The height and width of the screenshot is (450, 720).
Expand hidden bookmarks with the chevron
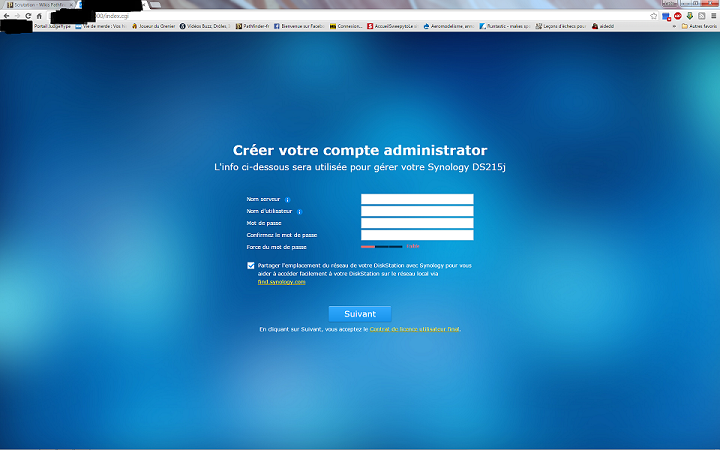pos(674,26)
